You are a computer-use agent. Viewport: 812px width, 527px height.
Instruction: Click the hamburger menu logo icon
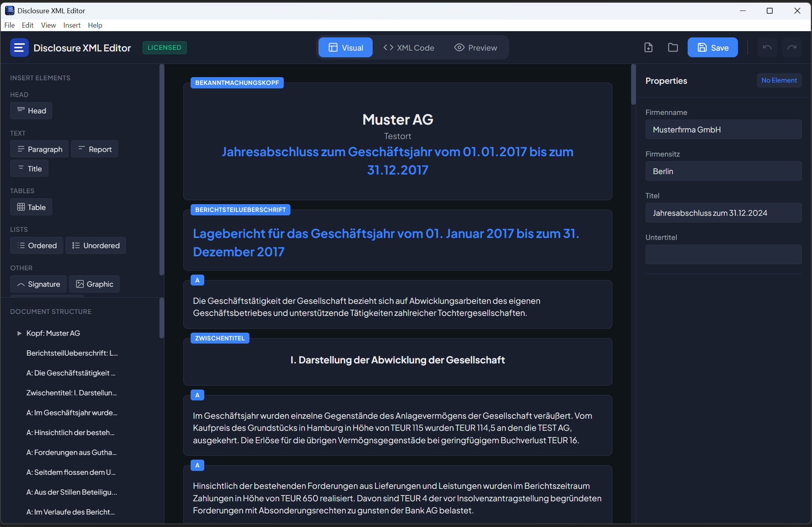point(19,48)
